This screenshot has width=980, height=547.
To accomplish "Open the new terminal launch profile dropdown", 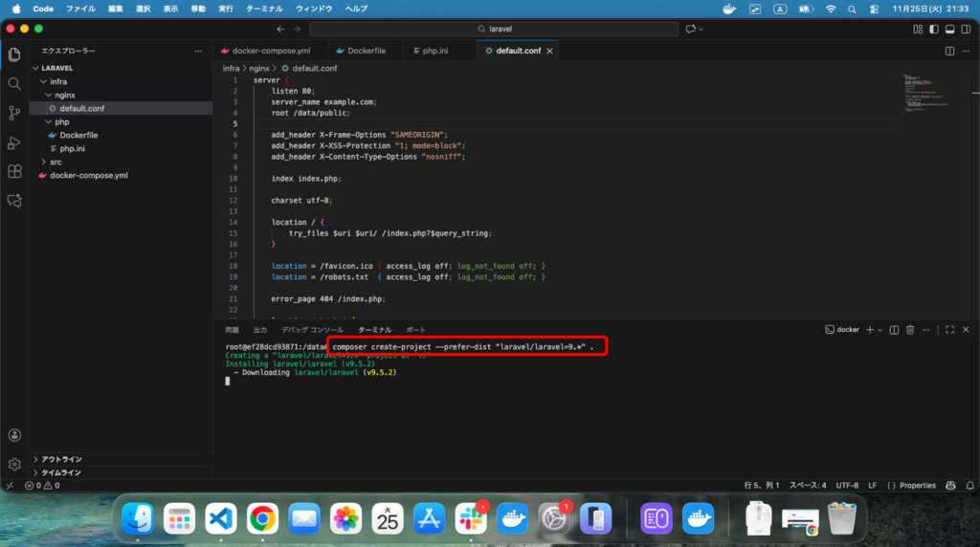I will click(880, 330).
